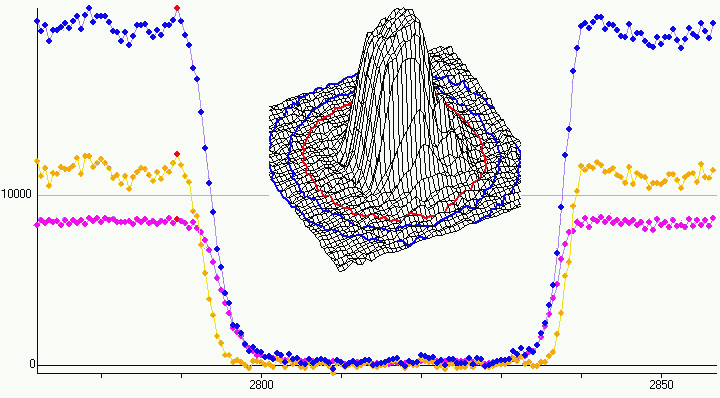The image size is (720, 398).
Task: Click the 2800 x-axis label
Action: point(261,384)
